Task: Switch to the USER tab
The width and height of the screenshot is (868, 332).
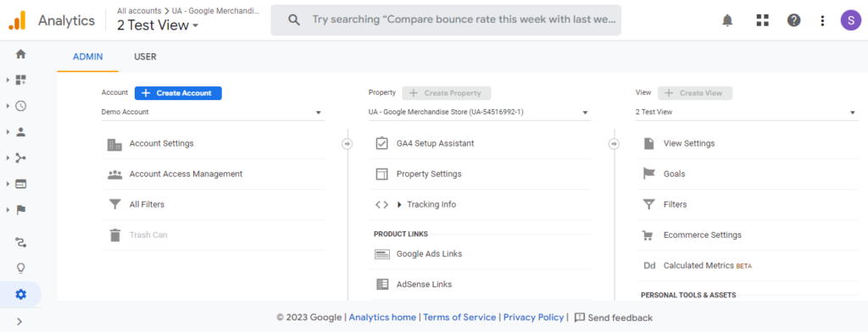Action: click(x=145, y=57)
